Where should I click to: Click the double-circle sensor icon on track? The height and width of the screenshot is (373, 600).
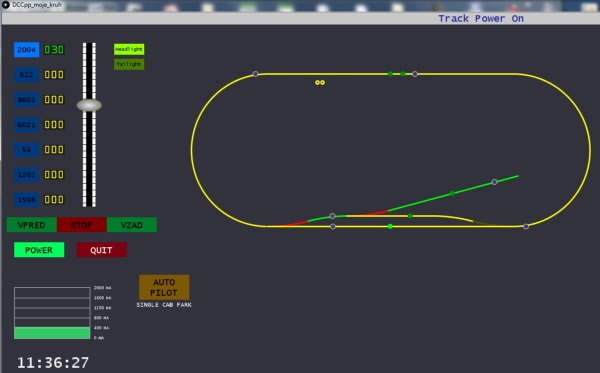click(x=320, y=83)
